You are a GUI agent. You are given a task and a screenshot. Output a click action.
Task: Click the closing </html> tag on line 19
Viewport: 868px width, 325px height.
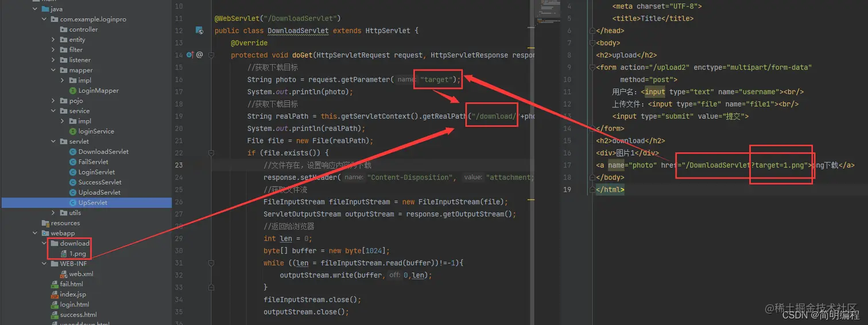(x=610, y=189)
